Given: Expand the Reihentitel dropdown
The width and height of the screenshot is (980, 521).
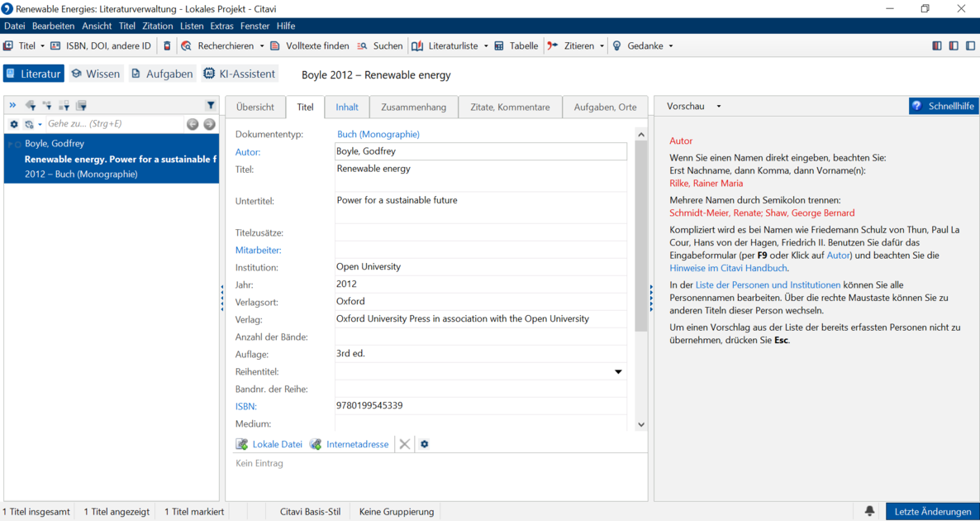Looking at the screenshot, I should click(618, 371).
